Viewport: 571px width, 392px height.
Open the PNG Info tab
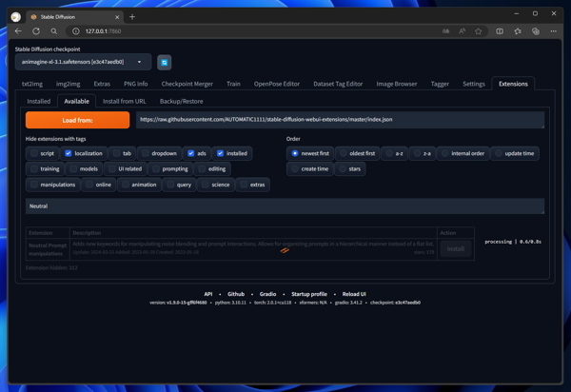coord(136,84)
